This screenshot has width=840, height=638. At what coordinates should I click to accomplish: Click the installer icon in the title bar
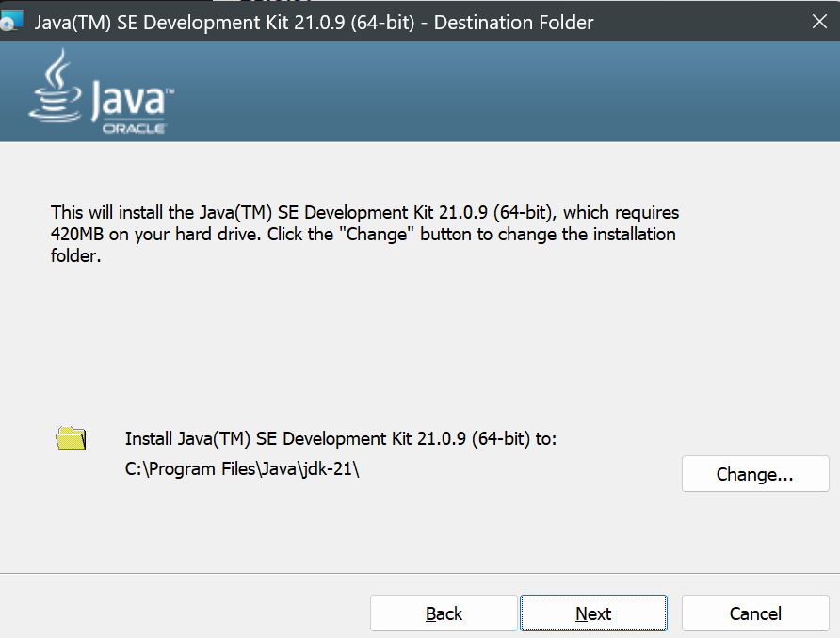[x=11, y=21]
